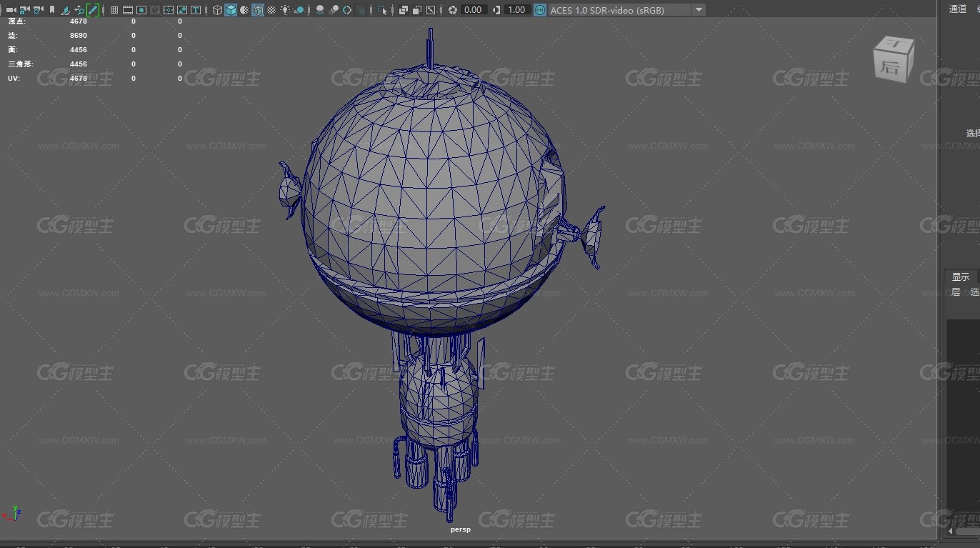This screenshot has width=980, height=548.
Task: Toggle Textured display checker icon
Action: click(271, 10)
